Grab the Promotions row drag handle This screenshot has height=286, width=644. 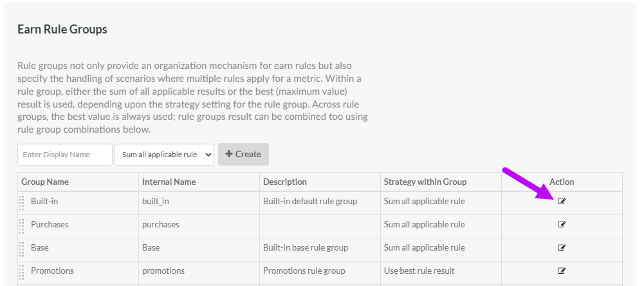click(21, 271)
